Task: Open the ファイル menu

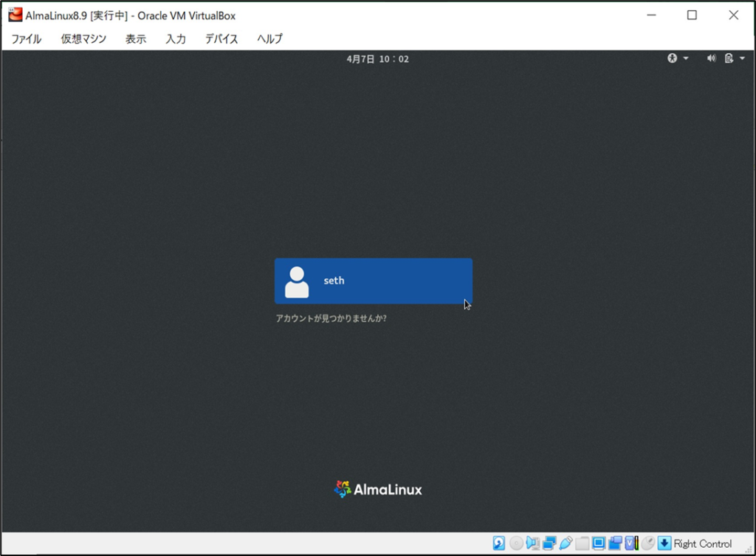Action: [x=27, y=38]
